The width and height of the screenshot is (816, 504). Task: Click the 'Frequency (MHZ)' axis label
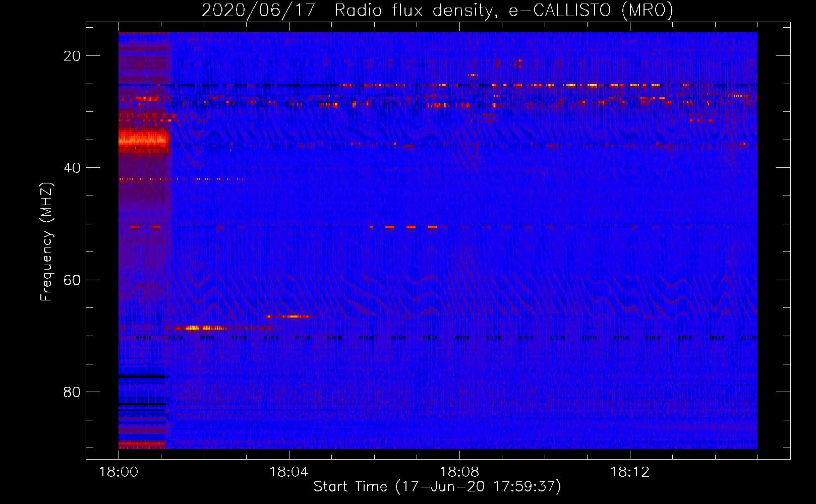pos(46,242)
